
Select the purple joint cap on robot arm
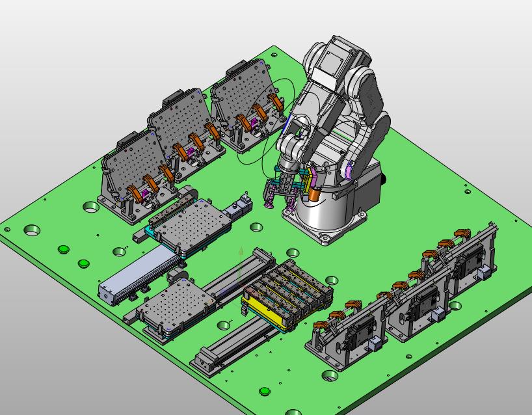351,171
